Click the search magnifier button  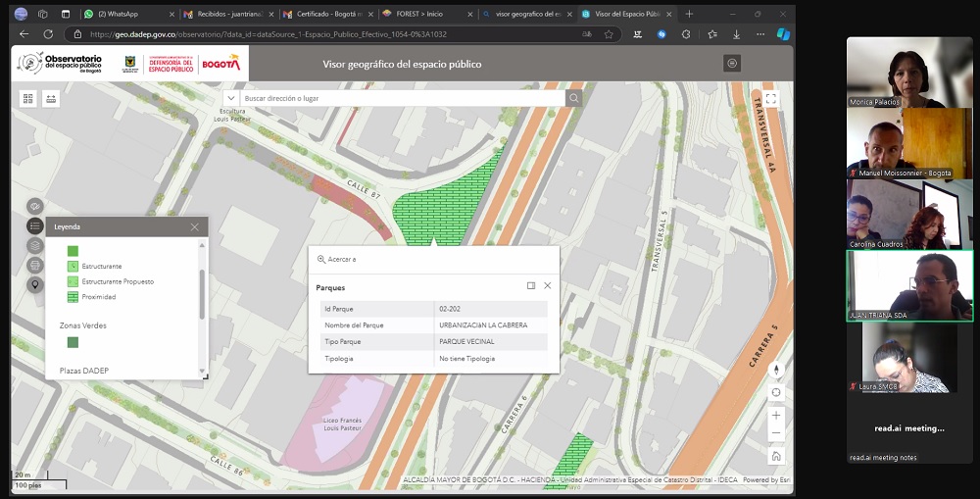coord(573,98)
